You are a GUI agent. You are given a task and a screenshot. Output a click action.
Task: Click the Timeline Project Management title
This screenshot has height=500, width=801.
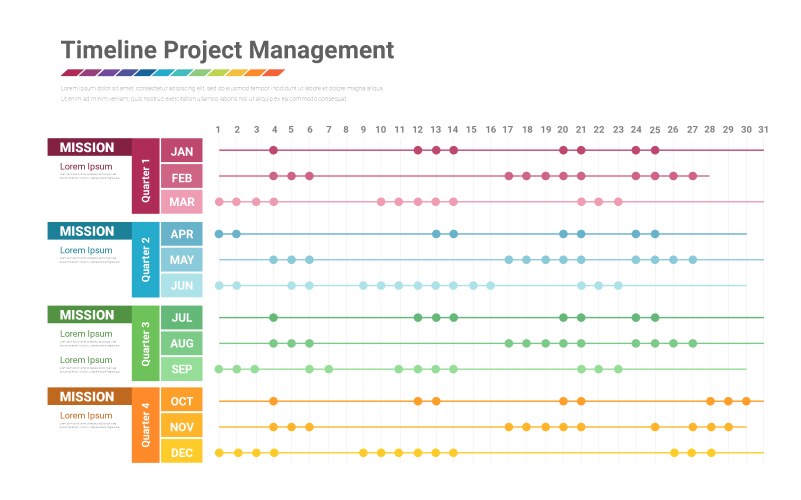point(227,50)
